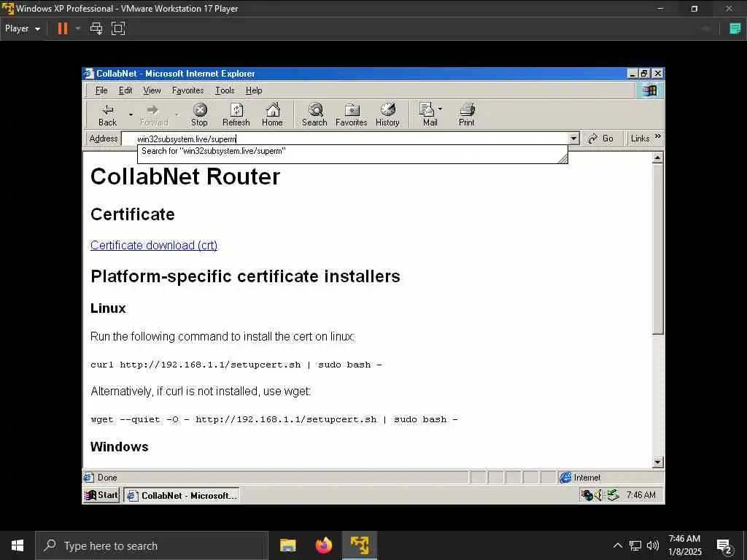747x560 pixels.
Task: Open the Search toolbar icon
Action: point(314,114)
